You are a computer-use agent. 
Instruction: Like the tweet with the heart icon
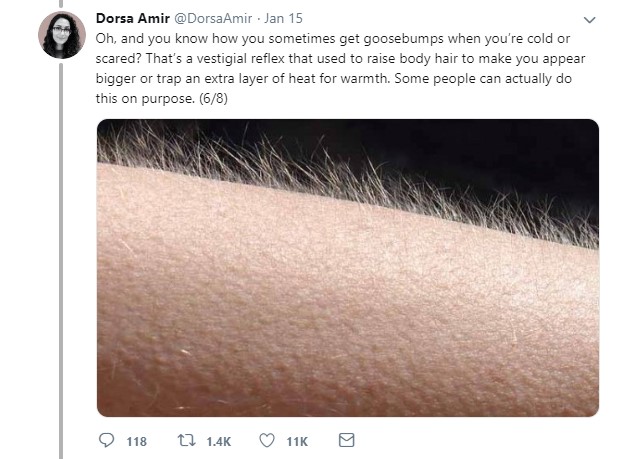[x=266, y=440]
